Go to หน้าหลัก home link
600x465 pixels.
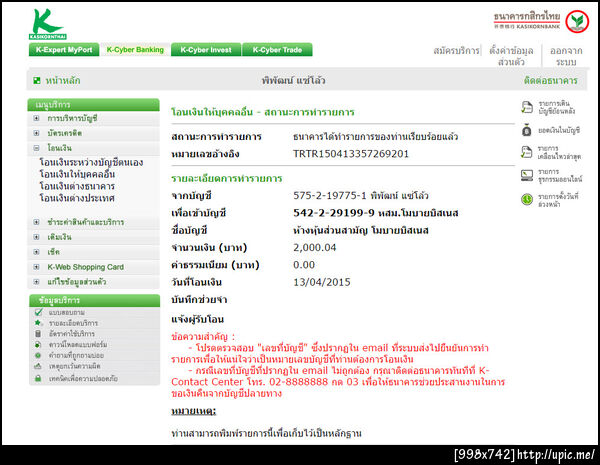[x=63, y=80]
